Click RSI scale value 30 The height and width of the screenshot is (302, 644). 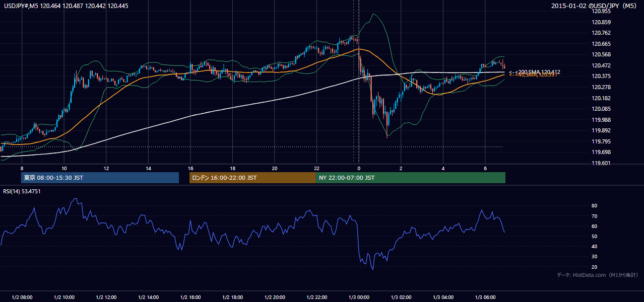pos(594,257)
